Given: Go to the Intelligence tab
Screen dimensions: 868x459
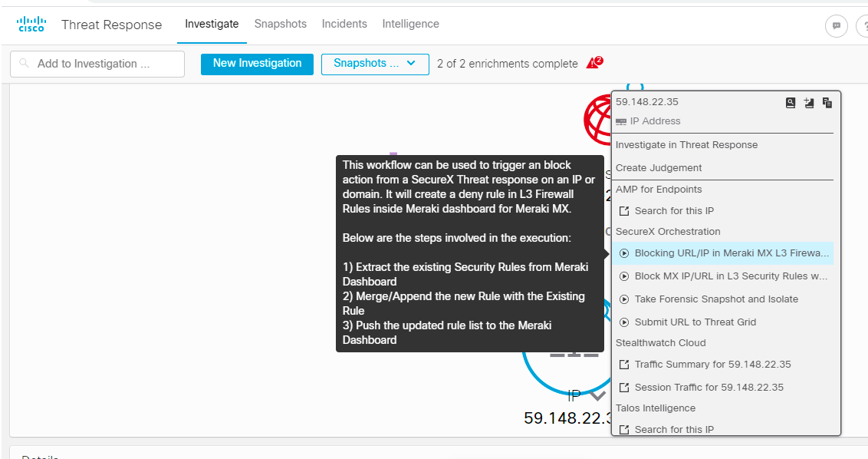Looking at the screenshot, I should 410,24.
